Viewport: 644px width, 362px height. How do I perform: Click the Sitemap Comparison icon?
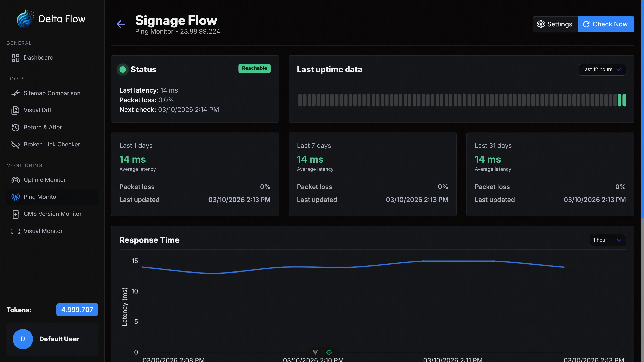15,93
